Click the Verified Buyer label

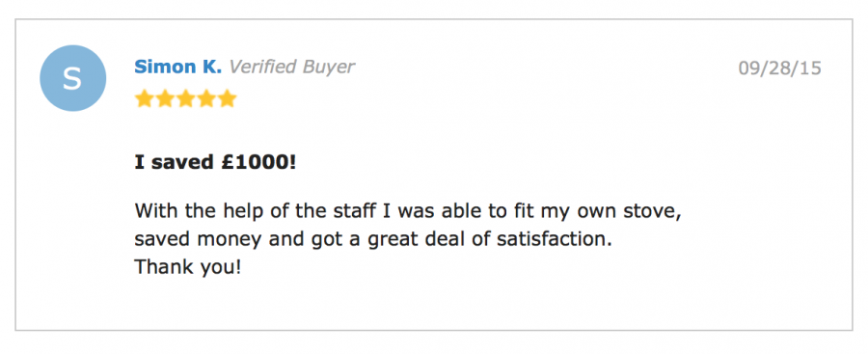[x=291, y=67]
